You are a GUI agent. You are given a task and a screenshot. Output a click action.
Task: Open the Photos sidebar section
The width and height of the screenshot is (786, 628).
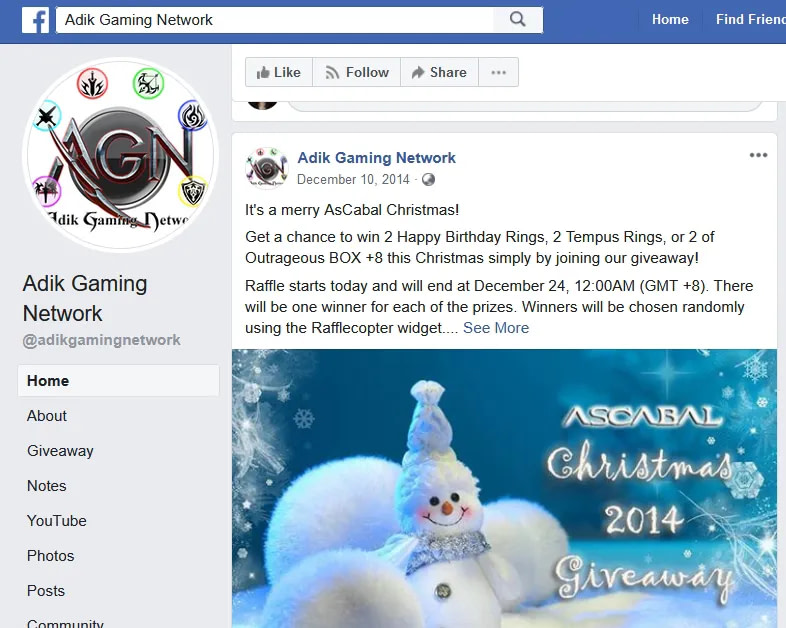click(x=51, y=556)
